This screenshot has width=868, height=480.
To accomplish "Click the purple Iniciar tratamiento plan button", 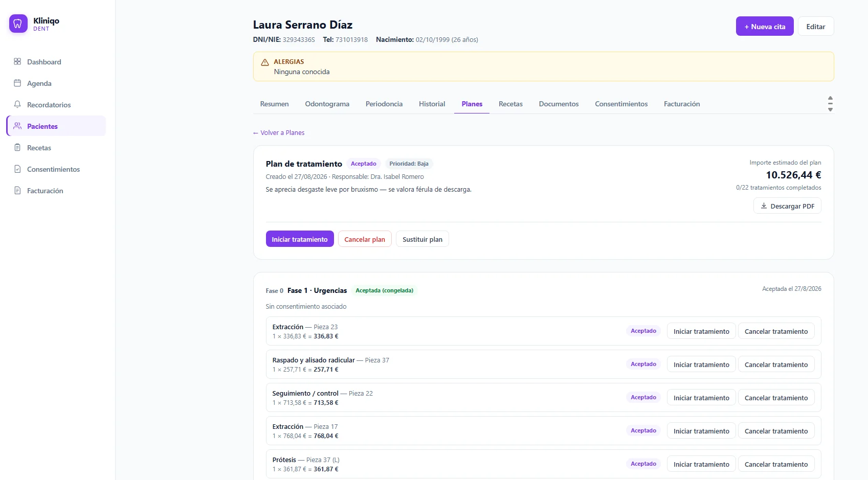I will click(x=300, y=239).
